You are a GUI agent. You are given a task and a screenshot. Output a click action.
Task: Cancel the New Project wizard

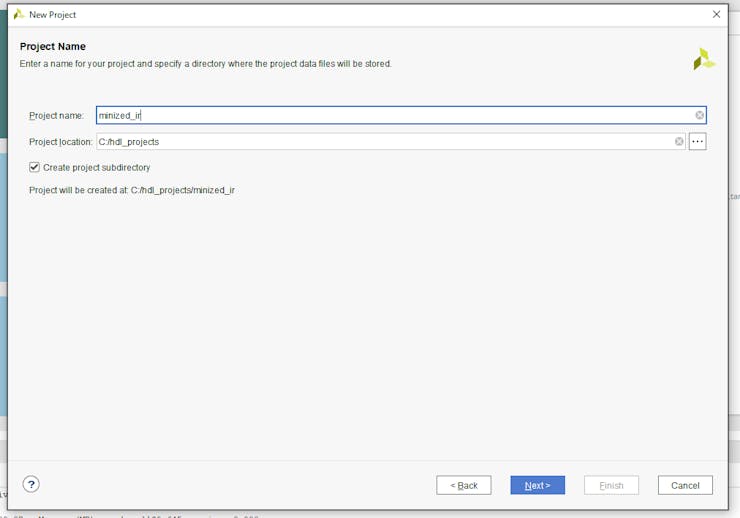pos(685,485)
